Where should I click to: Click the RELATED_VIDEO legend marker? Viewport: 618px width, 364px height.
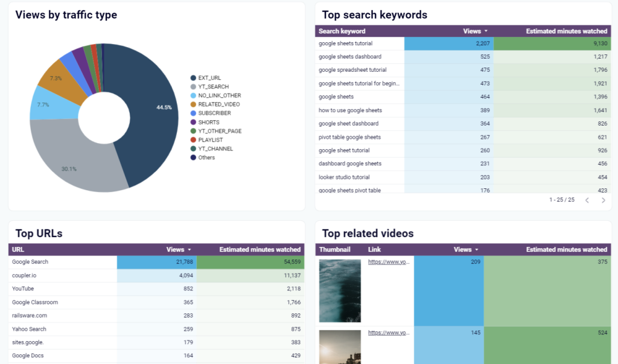click(x=193, y=104)
